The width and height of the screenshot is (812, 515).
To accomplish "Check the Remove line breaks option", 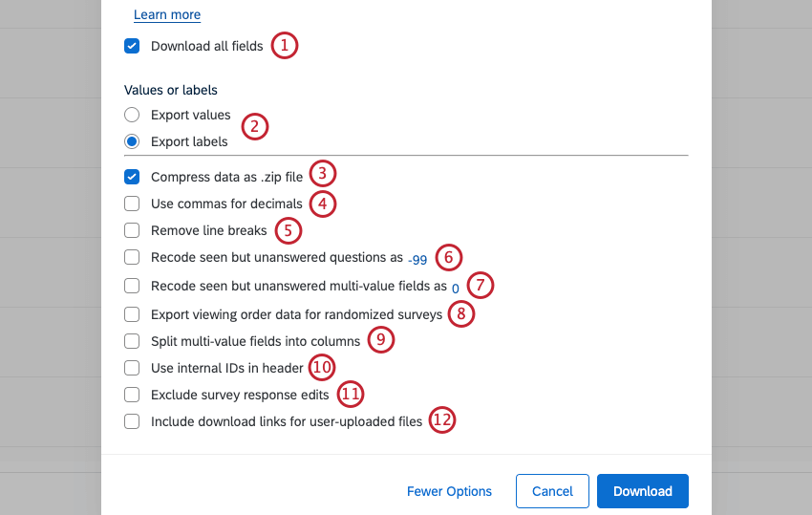I will click(x=132, y=230).
